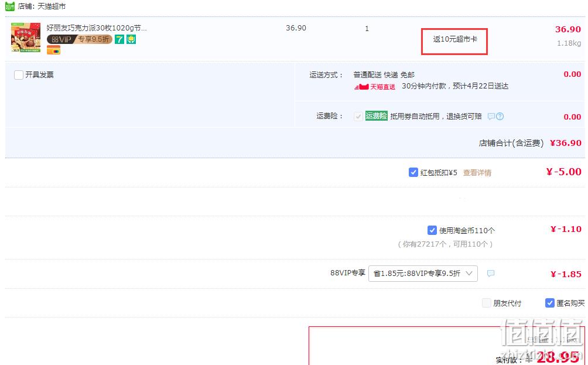Click the quantity value 1 in the item row
Viewport: 588px width, 365px height.
[x=367, y=29]
